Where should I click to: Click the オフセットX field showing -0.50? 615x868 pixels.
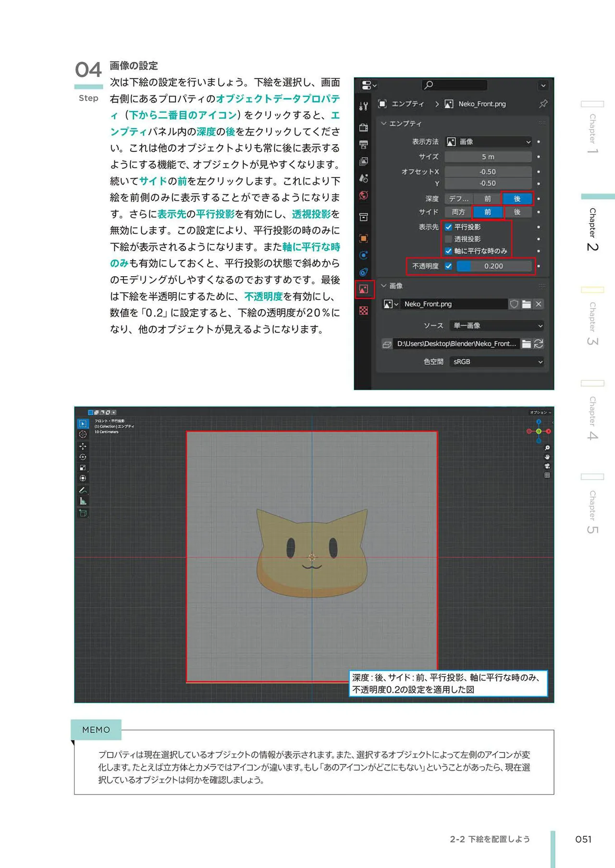coord(488,172)
